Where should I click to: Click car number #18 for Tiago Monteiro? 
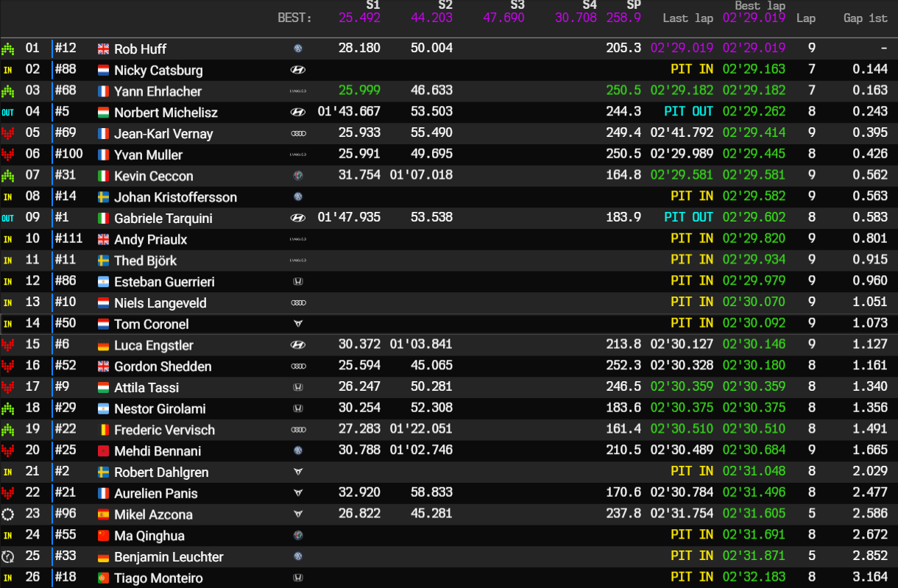coord(66,577)
